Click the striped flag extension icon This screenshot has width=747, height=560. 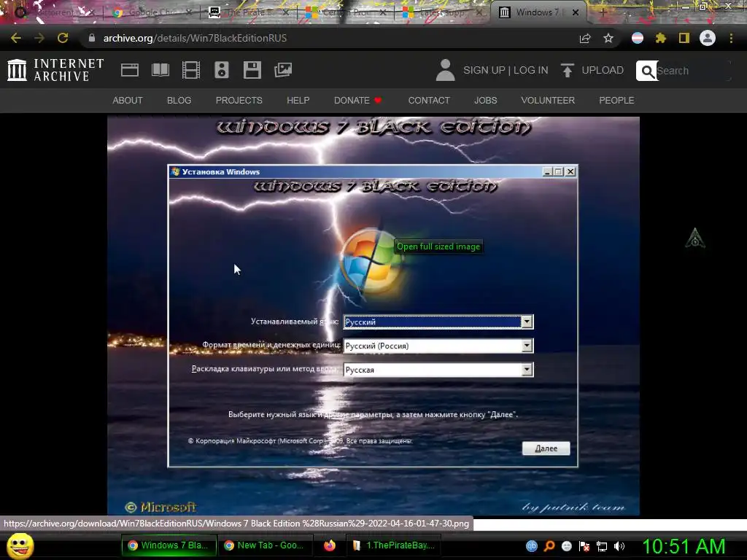pos(638,38)
